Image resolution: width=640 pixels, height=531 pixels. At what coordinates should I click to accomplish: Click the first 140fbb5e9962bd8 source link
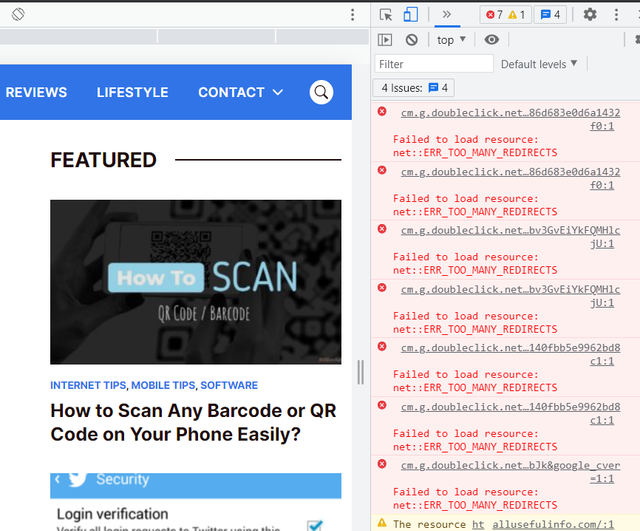click(510, 354)
